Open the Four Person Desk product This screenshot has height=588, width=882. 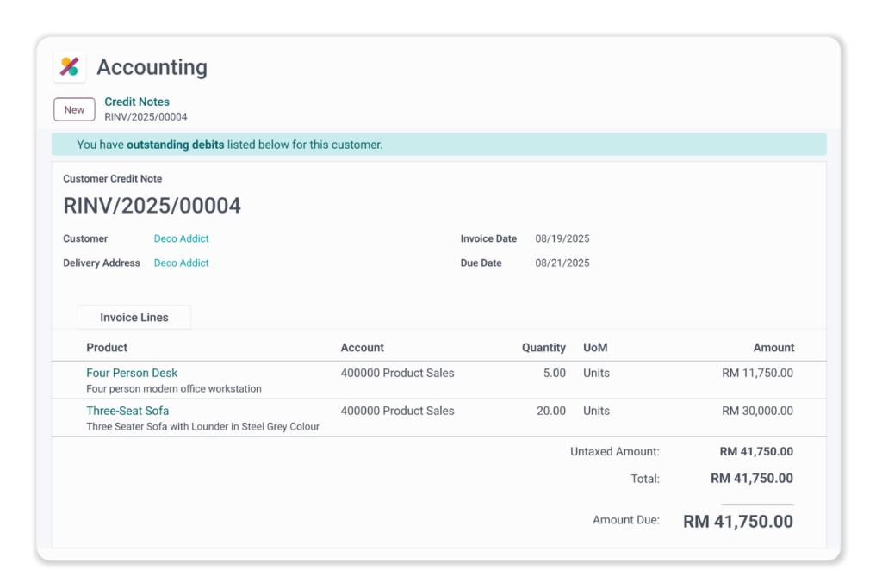[132, 373]
